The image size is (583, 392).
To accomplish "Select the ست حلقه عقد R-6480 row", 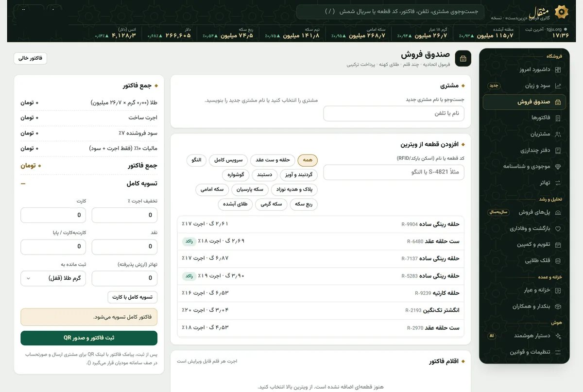I will [321, 241].
